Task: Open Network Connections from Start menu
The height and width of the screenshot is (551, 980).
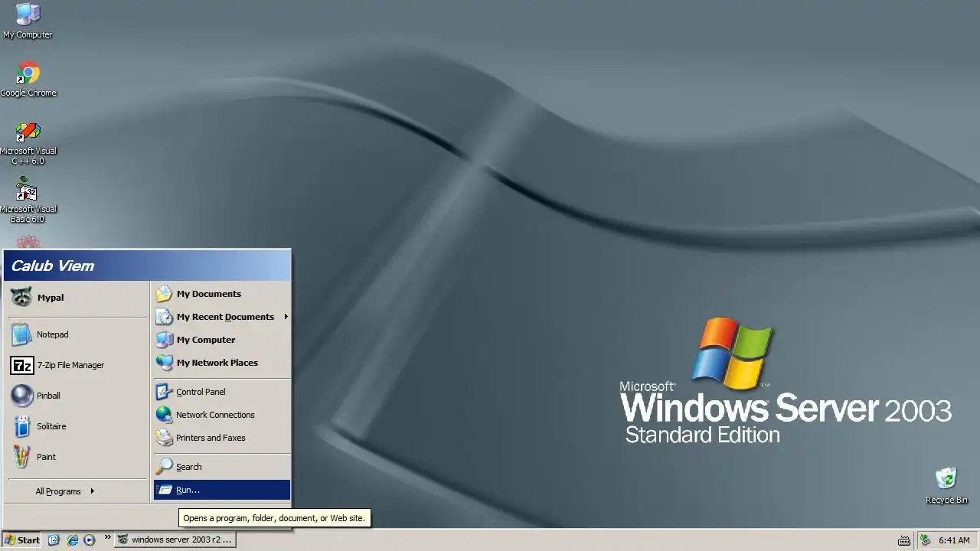Action: pos(222,415)
